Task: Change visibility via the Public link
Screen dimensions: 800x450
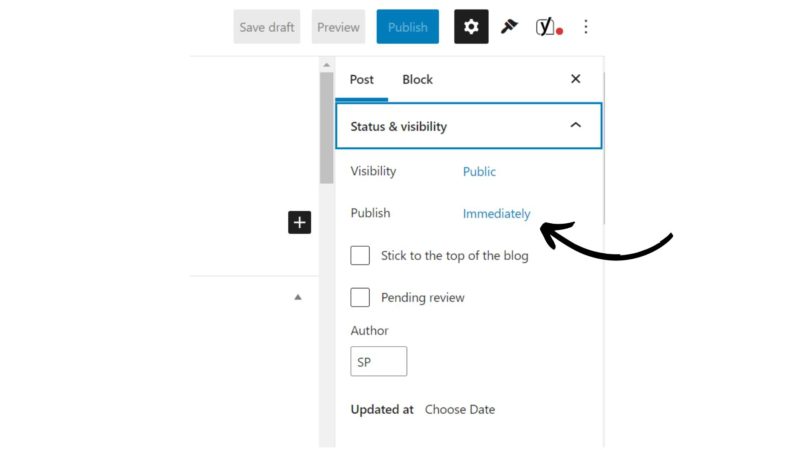Action: 479,171
